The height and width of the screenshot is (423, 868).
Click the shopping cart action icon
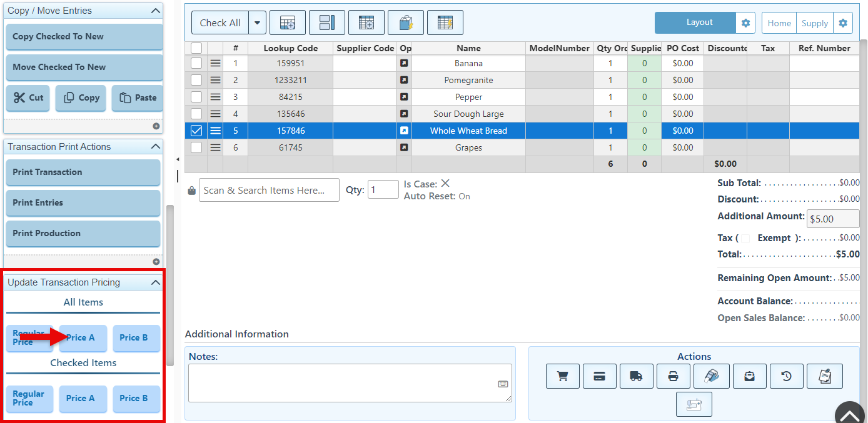[x=562, y=376]
